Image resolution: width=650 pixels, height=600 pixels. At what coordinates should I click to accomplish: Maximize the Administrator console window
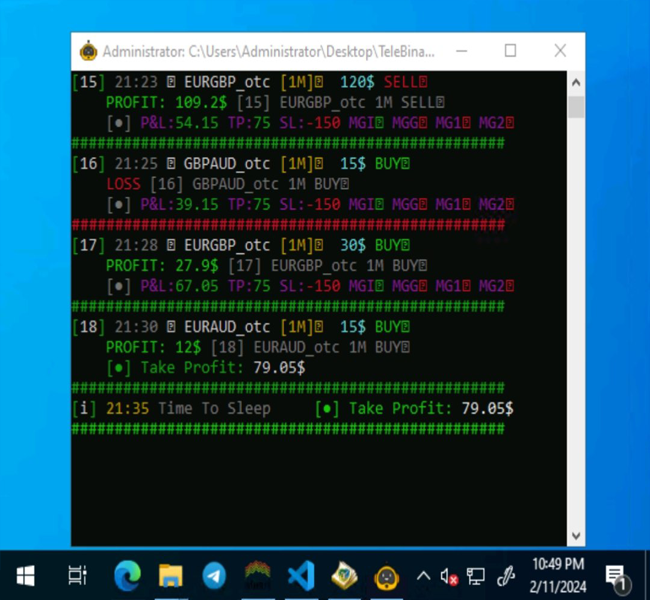(x=511, y=51)
